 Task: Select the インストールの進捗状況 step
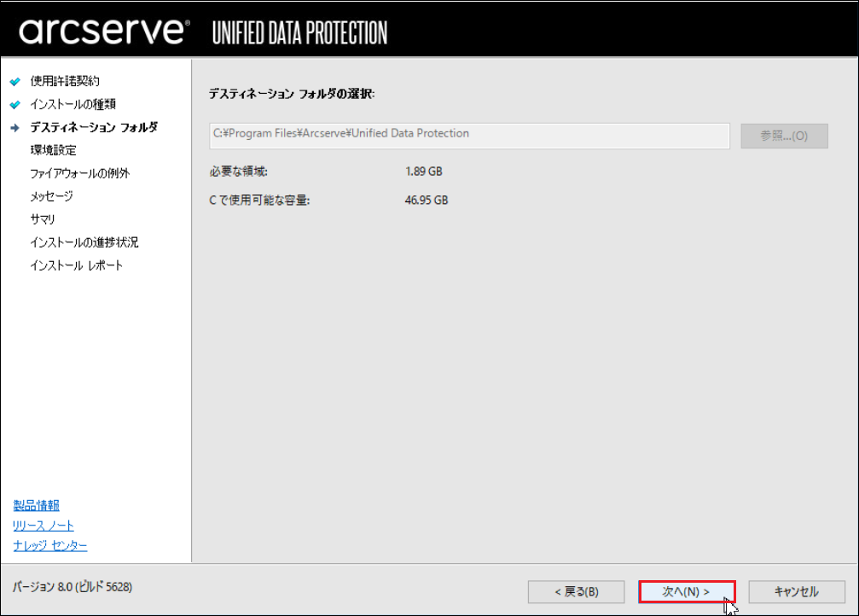click(84, 242)
